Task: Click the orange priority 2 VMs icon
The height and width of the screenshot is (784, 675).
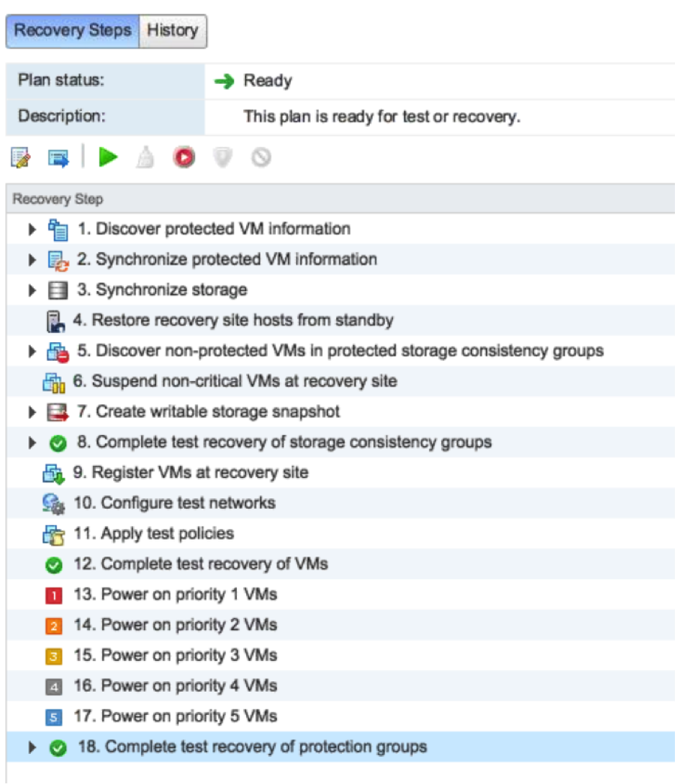Action: pos(53,626)
